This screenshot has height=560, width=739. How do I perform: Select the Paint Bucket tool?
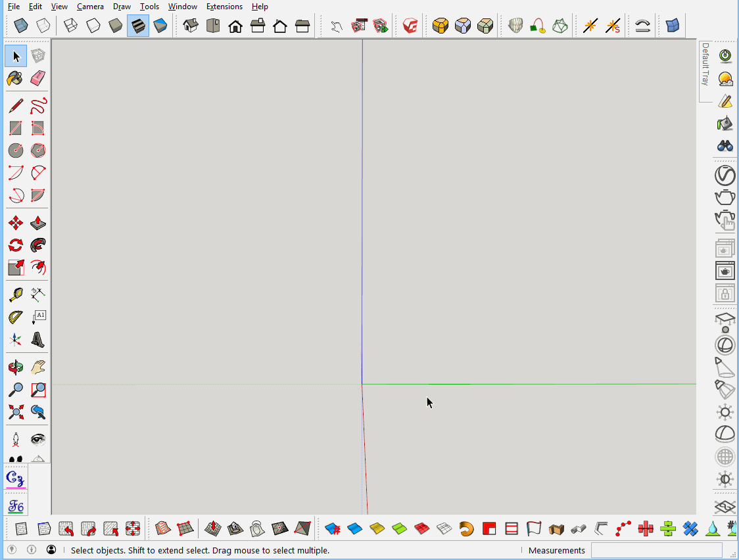pyautogui.click(x=15, y=78)
